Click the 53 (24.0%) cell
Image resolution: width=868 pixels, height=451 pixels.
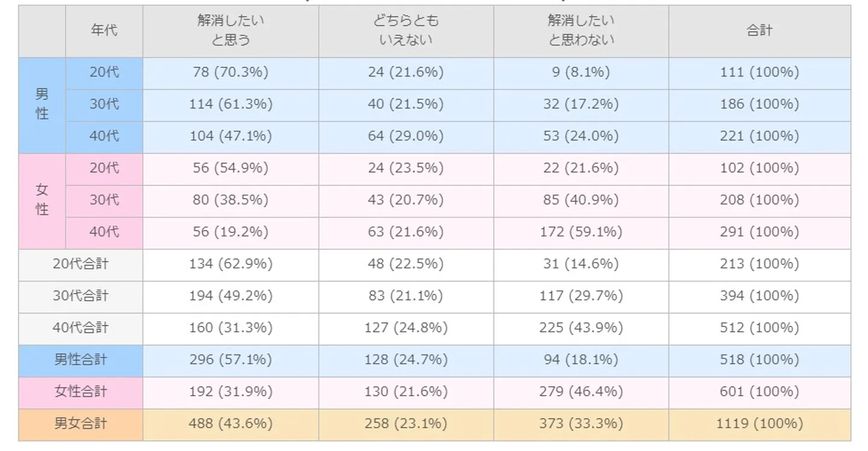pos(581,136)
